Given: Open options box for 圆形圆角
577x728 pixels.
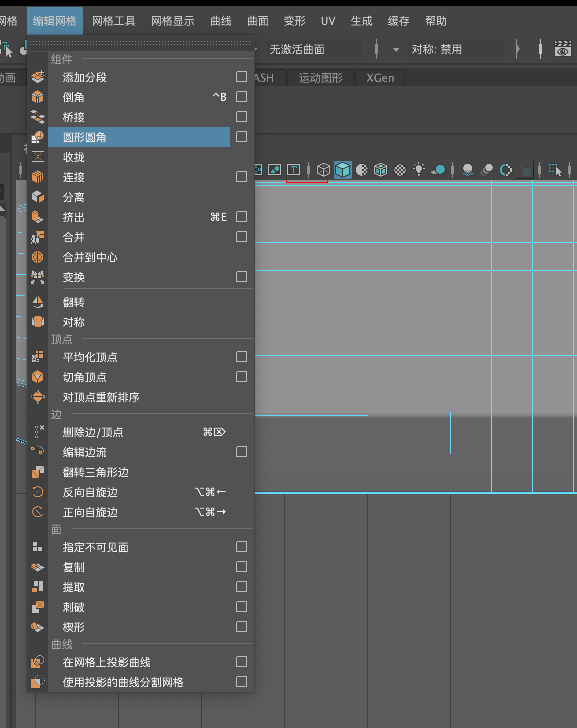Looking at the screenshot, I should (242, 137).
